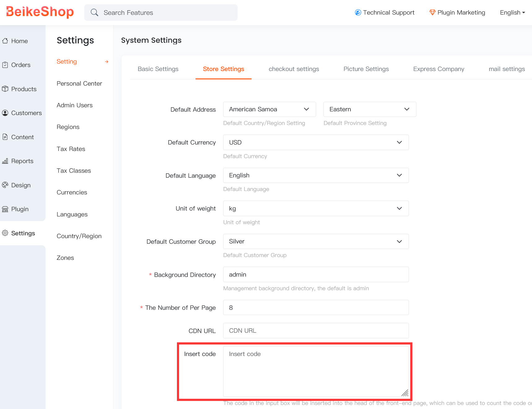Click the Home icon in sidebar
The width and height of the screenshot is (532, 409).
point(5,41)
